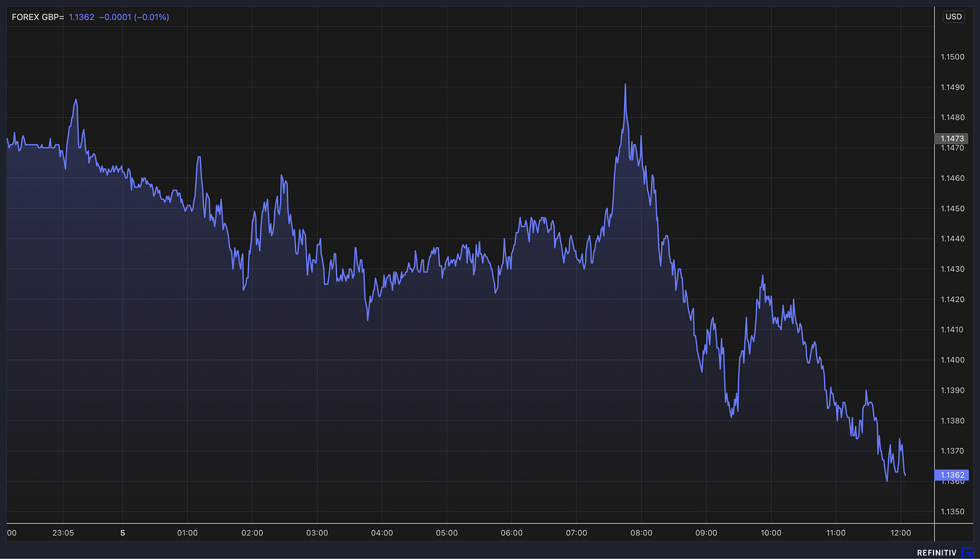Click the 1.1450 price axis label

[952, 209]
